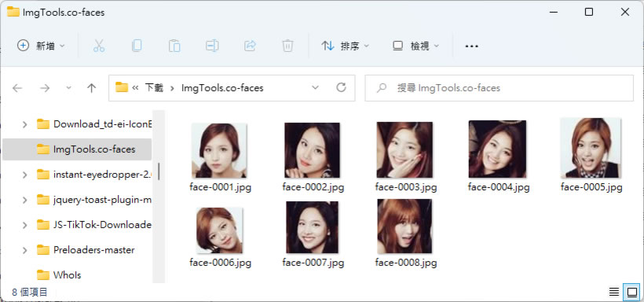This screenshot has width=644, height=302.
Task: Switch to large thumbnails view icon
Action: pos(631,292)
